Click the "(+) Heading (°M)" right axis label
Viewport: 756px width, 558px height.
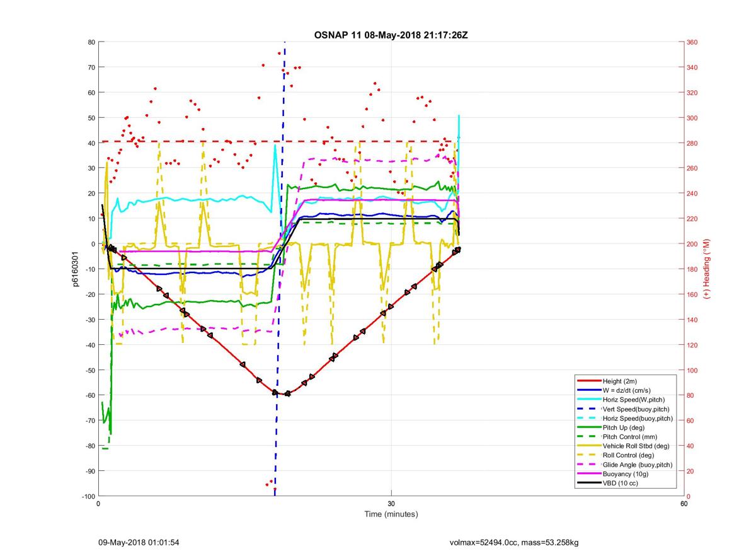[x=707, y=269]
